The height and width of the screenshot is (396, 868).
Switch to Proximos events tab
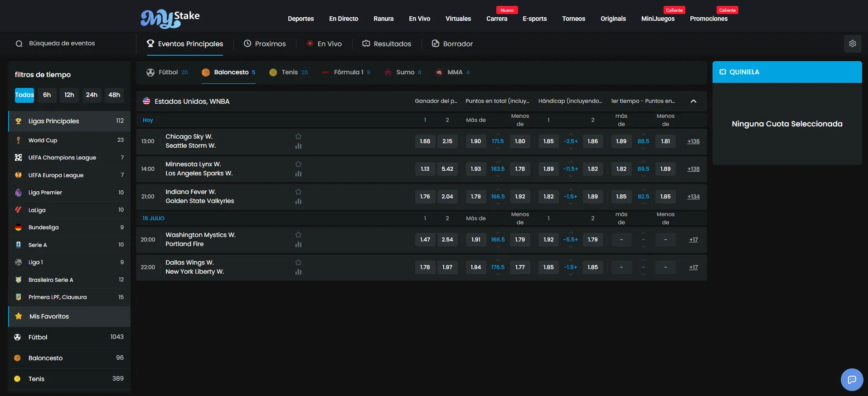(265, 43)
